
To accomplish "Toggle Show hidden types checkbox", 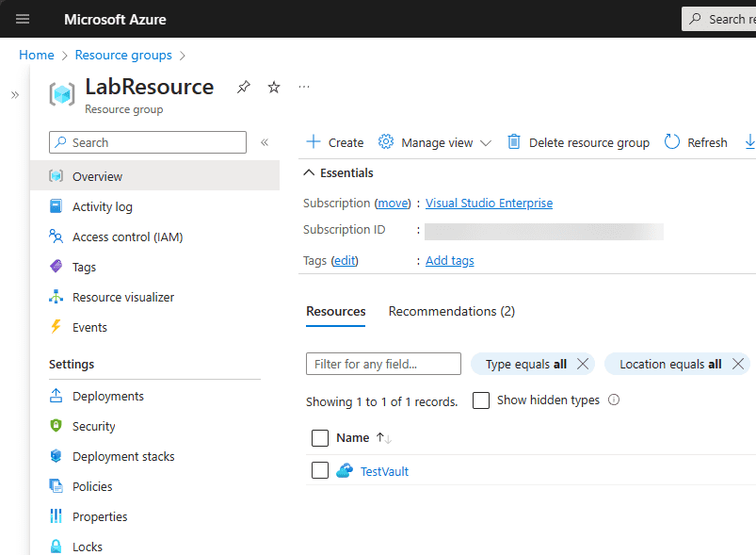I will tap(481, 400).
